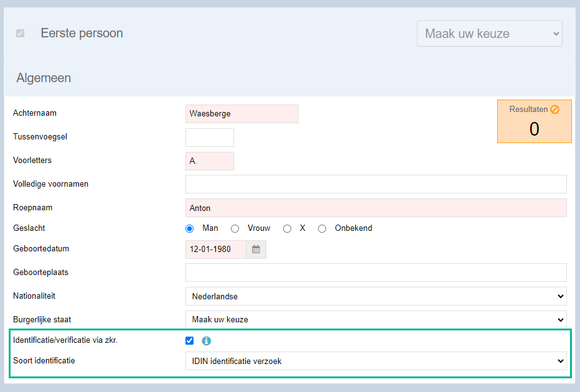Click the Achternaam field containing Waesberge
This screenshot has height=392, width=580.
click(242, 113)
